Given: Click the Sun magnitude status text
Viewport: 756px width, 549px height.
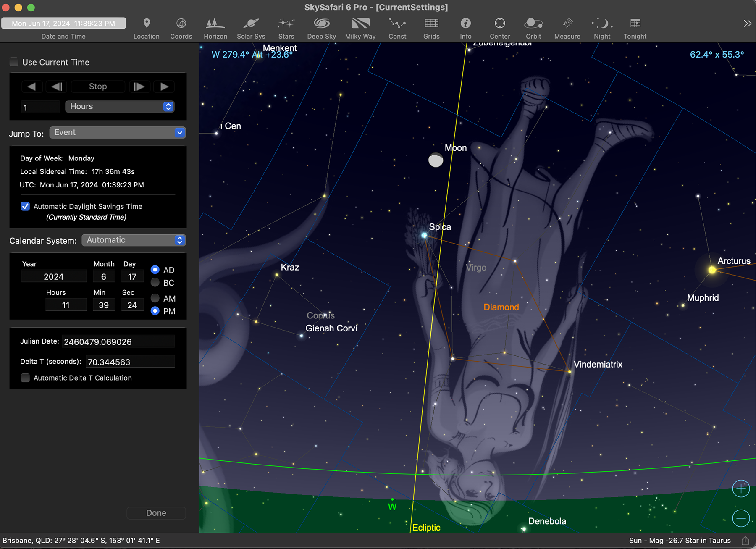Looking at the screenshot, I should 680,541.
